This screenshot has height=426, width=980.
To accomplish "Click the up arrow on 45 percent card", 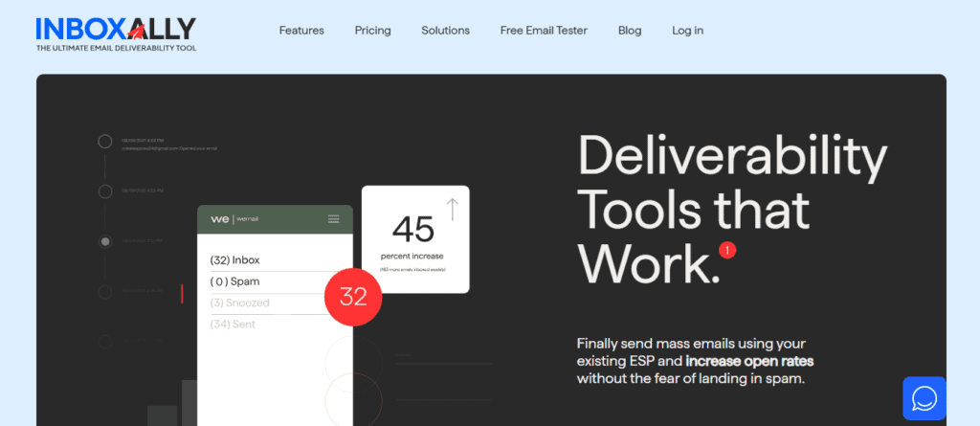I will pos(453,209).
